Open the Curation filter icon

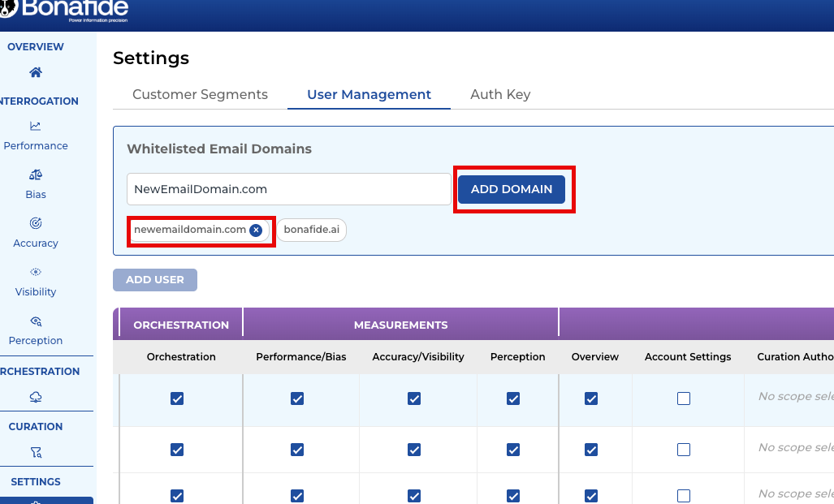click(x=36, y=452)
